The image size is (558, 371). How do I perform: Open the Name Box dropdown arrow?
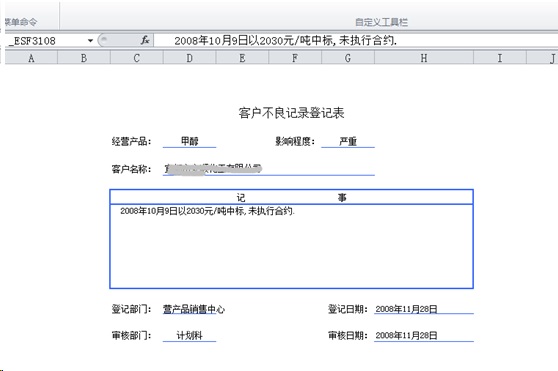pos(90,41)
